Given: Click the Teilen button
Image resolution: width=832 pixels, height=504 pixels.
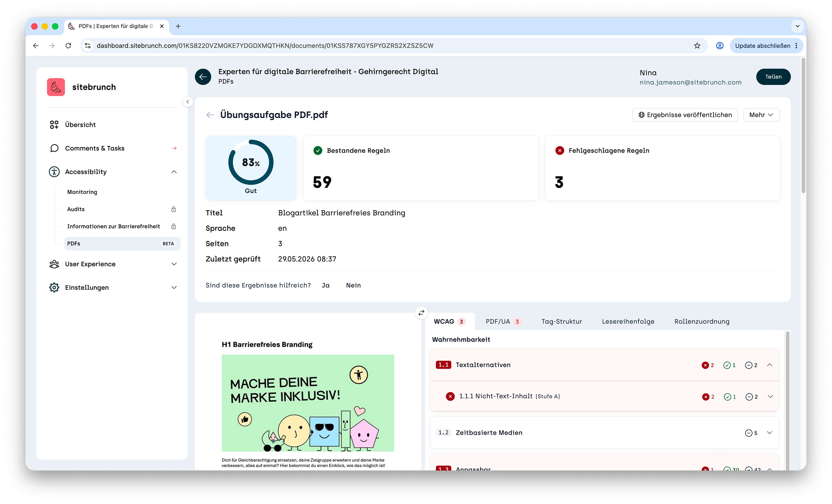Looking at the screenshot, I should 773,77.
